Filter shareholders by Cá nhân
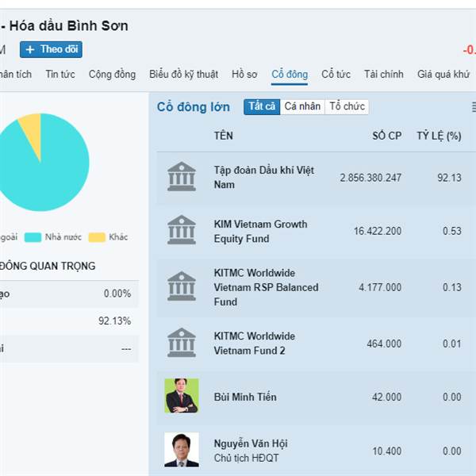The image size is (476, 476). 302,107
